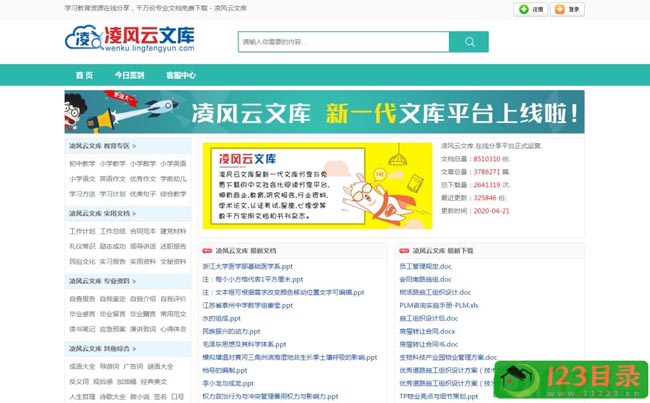Open the 广告词 category link

tap(133, 367)
